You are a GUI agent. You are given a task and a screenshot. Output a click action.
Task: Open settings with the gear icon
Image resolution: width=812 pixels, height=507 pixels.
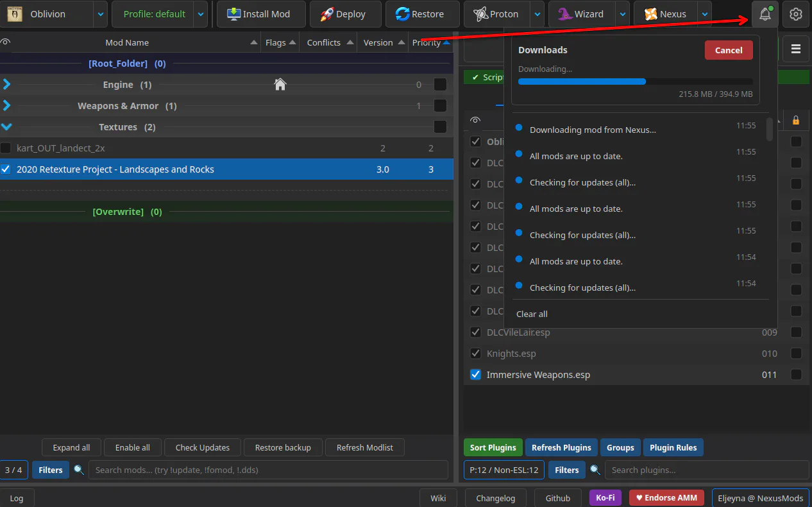click(796, 14)
